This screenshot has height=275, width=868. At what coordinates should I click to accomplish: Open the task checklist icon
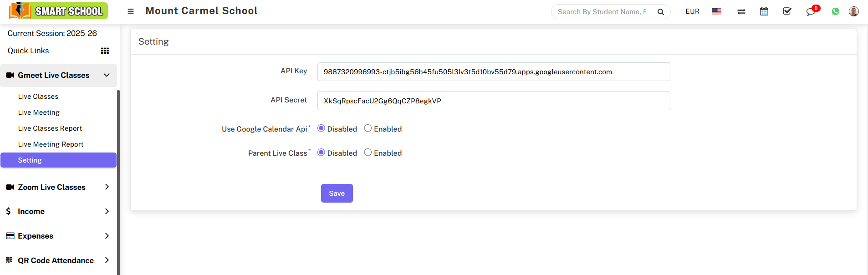(787, 11)
